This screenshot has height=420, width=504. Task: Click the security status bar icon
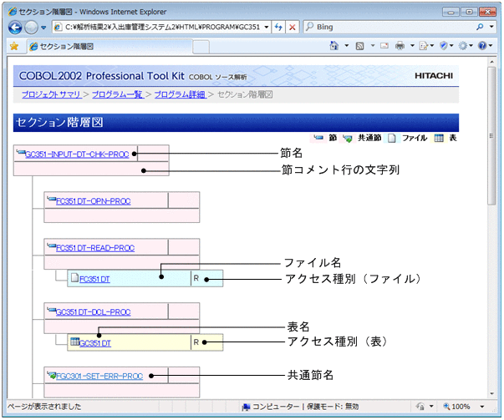coord(420,407)
